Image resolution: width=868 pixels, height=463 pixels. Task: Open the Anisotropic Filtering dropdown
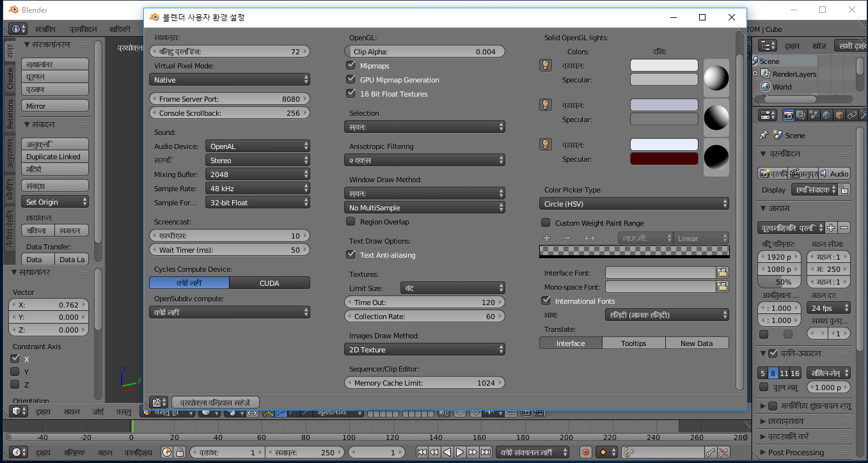tap(425, 161)
